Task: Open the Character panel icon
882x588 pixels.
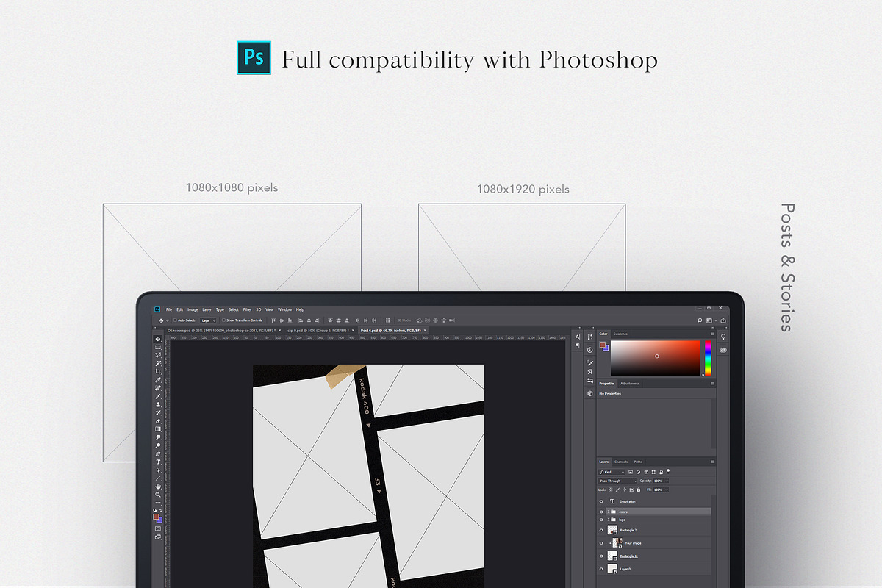Action: point(578,337)
